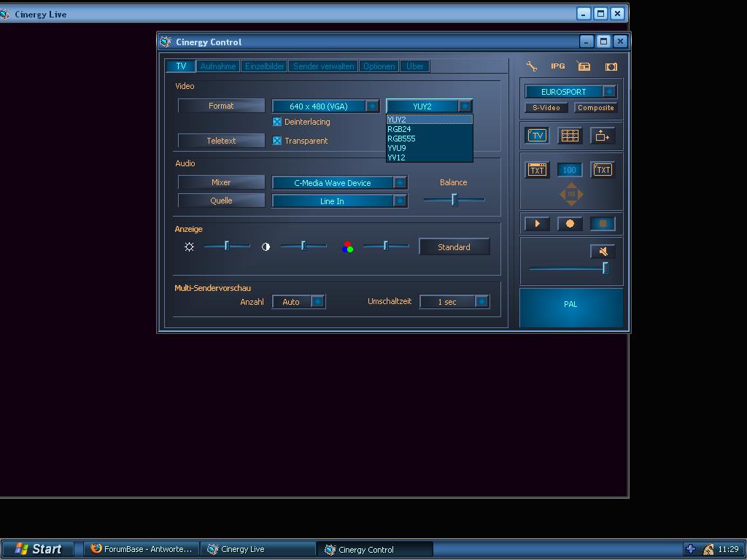
Task: Adjust the brightness slider
Action: coord(227,246)
